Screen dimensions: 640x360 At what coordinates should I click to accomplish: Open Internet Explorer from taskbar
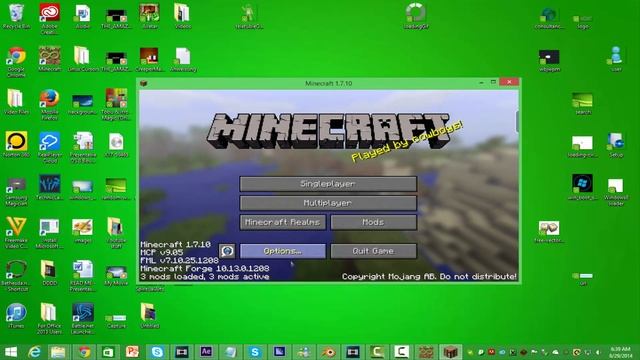(x=35, y=352)
